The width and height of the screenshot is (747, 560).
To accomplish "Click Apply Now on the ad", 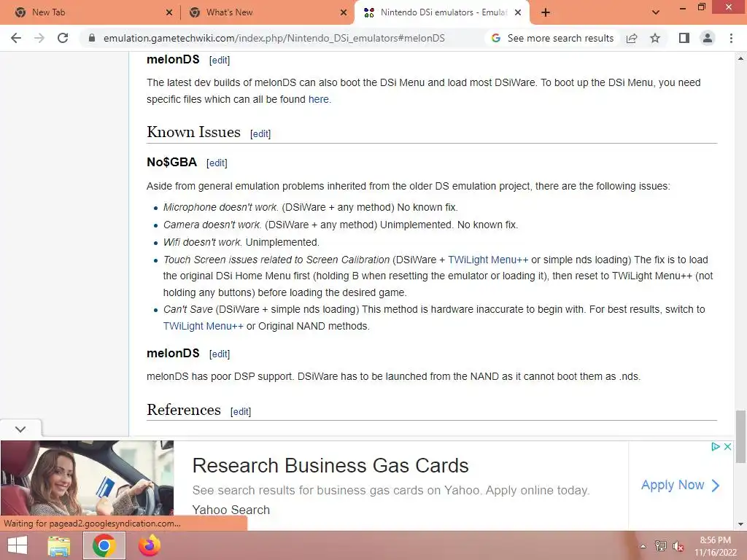I will point(680,485).
